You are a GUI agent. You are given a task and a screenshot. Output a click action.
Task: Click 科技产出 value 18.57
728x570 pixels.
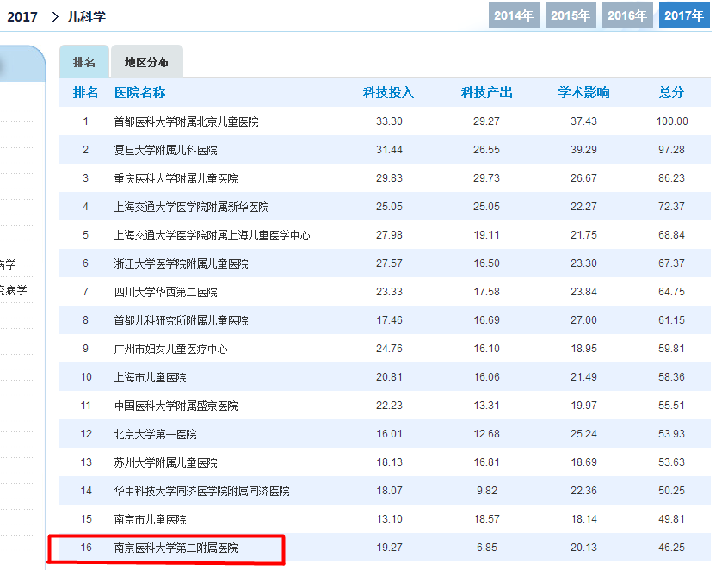(486, 519)
